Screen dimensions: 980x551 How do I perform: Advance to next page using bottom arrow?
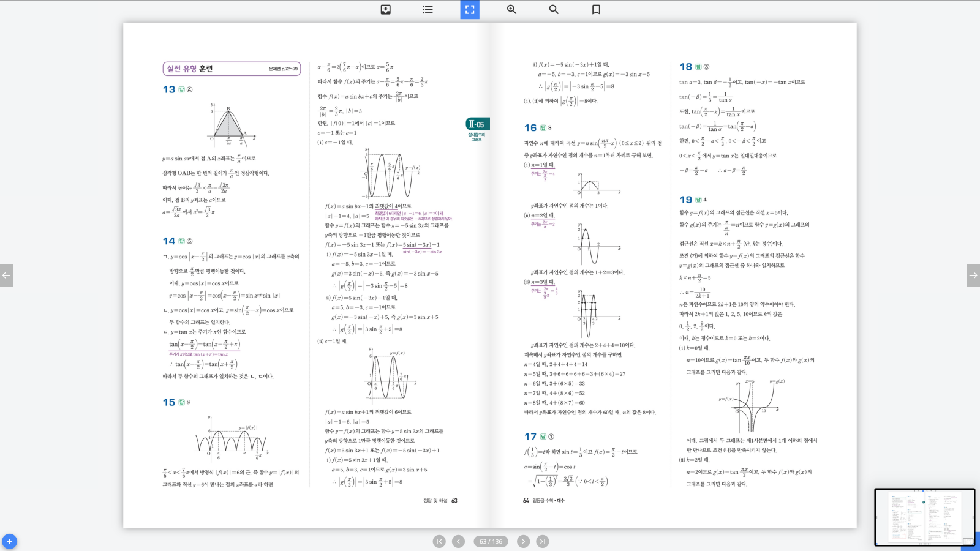click(x=523, y=541)
